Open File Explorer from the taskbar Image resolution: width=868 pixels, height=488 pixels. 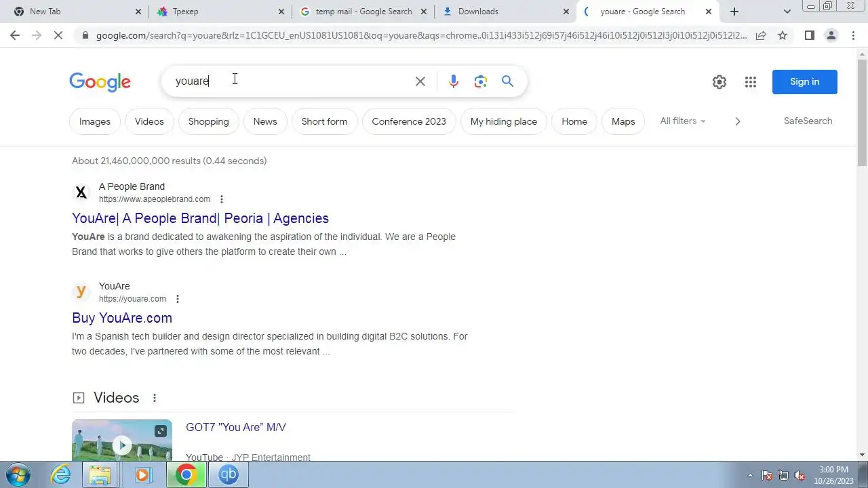point(100,474)
